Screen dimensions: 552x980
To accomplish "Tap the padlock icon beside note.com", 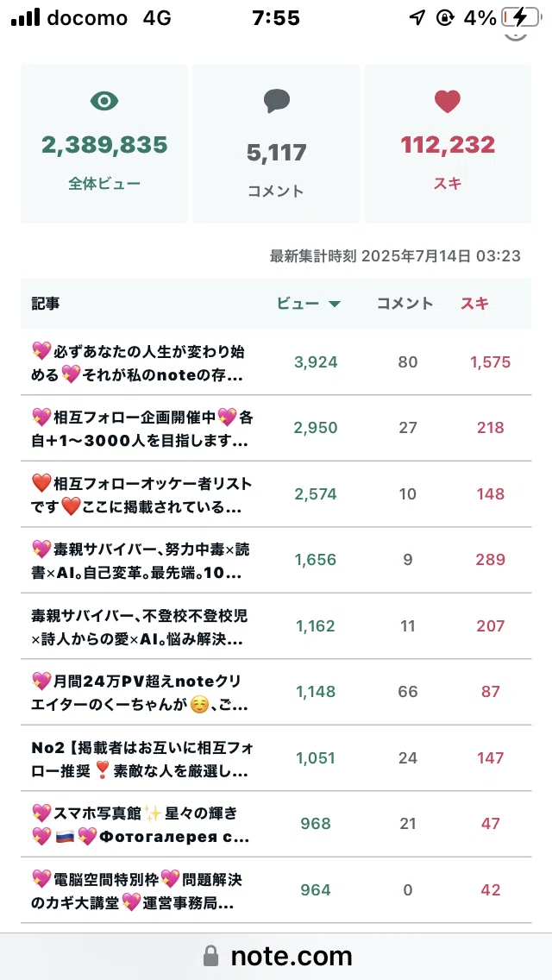I will click(x=211, y=956).
